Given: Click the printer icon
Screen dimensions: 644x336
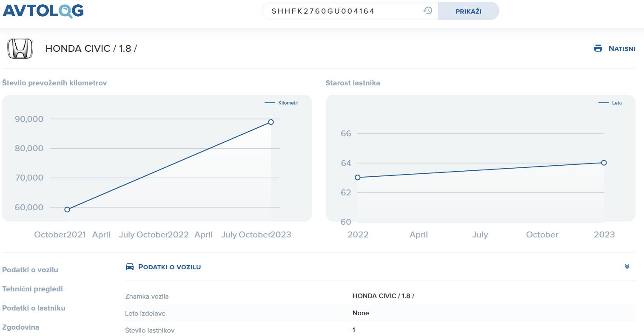Looking at the screenshot, I should coord(598,48).
